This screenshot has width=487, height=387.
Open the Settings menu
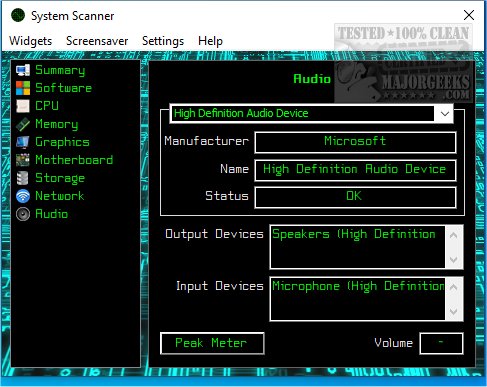tap(163, 41)
